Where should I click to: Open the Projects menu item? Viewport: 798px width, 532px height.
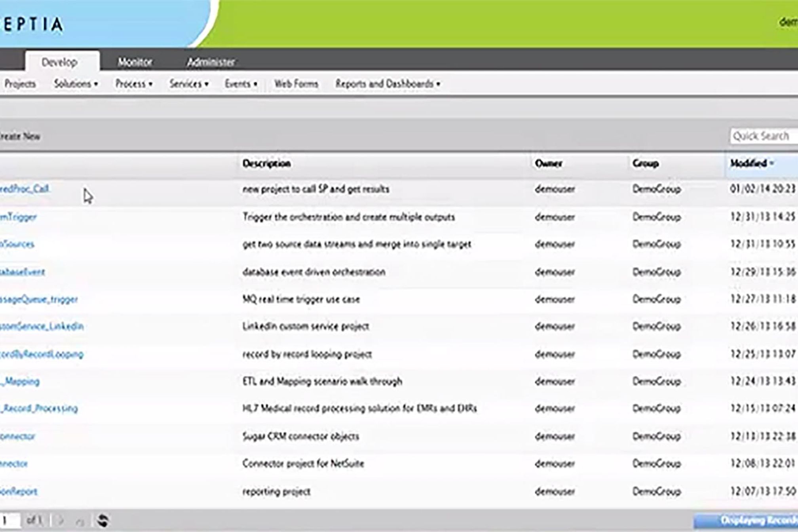tap(19, 84)
